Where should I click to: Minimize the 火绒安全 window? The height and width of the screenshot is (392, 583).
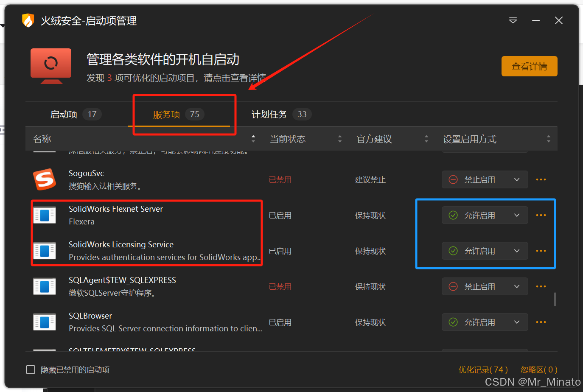[536, 20]
